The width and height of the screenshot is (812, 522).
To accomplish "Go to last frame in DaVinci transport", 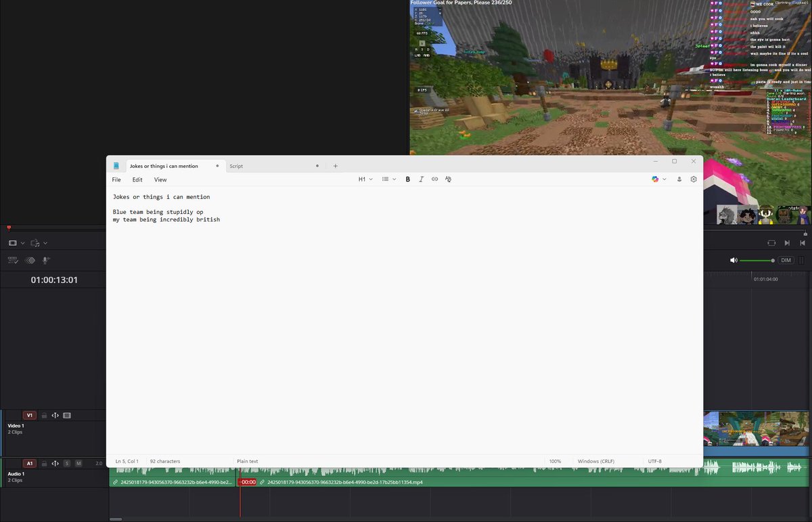I will pyautogui.click(x=803, y=243).
